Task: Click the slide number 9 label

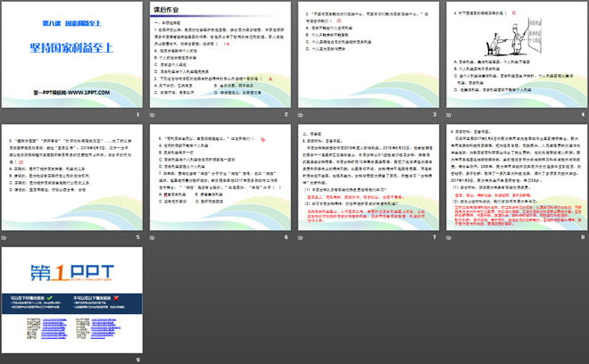Action: tap(137, 359)
